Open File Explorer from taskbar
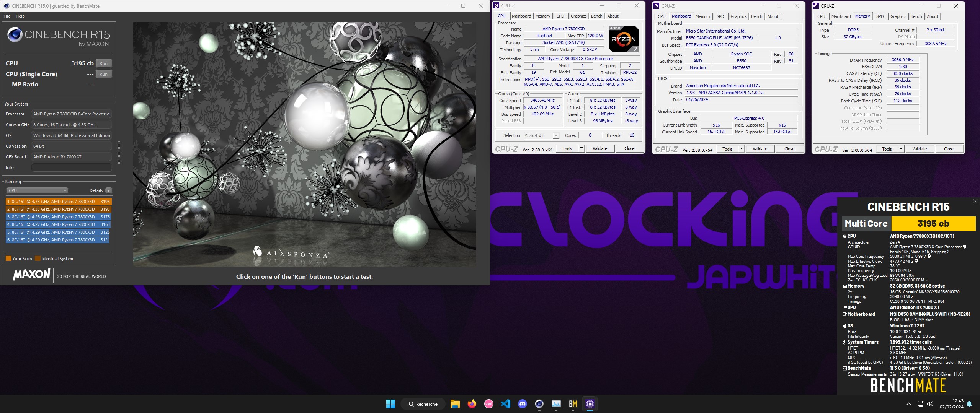 click(455, 404)
